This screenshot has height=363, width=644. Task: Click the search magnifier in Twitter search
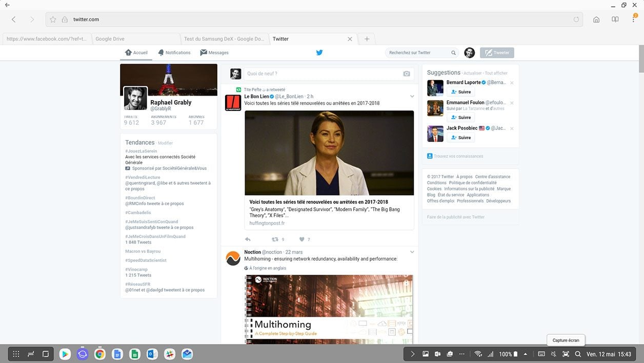(x=453, y=52)
